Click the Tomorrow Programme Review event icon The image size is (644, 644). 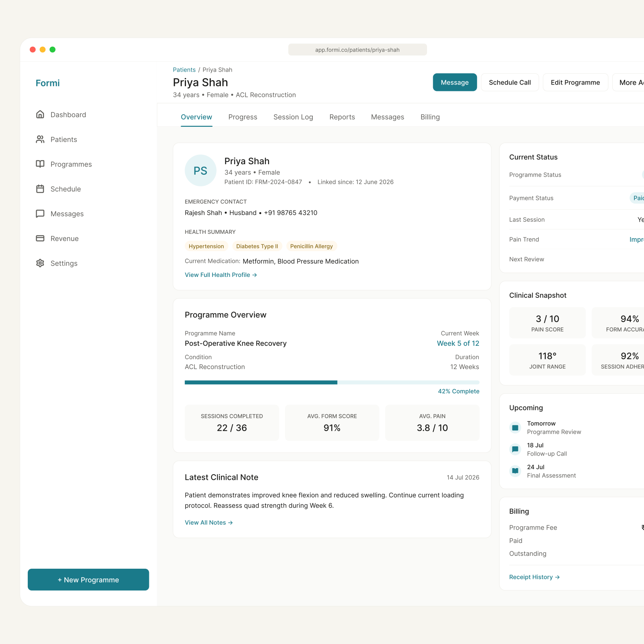515,427
